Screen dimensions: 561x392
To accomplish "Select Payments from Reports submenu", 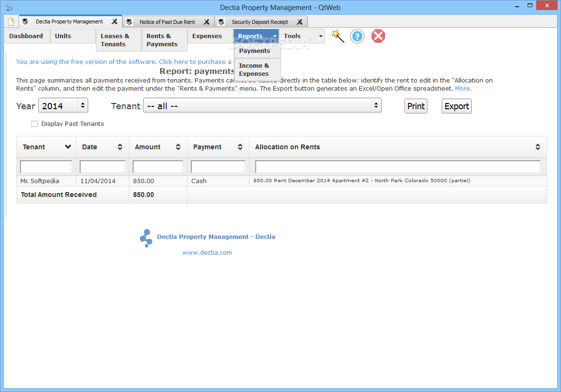I will 257,51.
